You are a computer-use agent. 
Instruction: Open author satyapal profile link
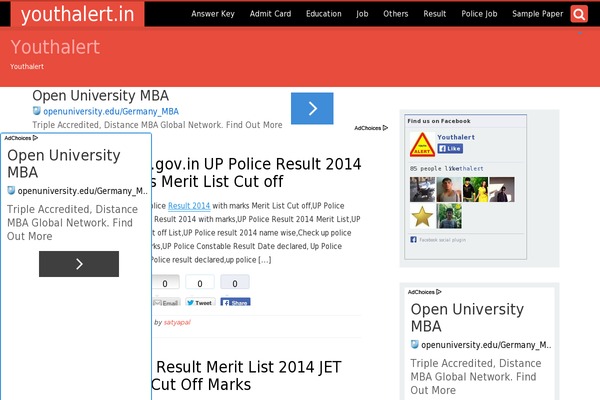pos(177,322)
